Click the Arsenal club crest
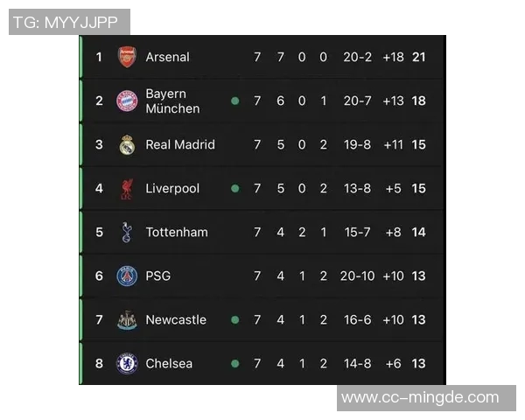 click(x=127, y=57)
